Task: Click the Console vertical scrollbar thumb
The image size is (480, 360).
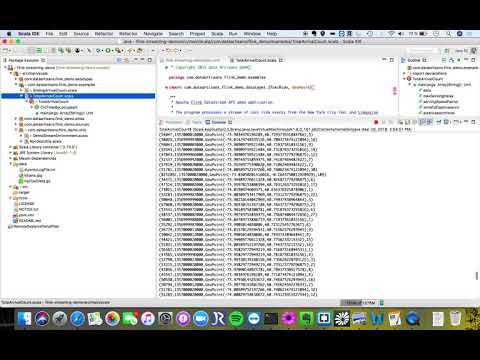Action: click(477, 276)
